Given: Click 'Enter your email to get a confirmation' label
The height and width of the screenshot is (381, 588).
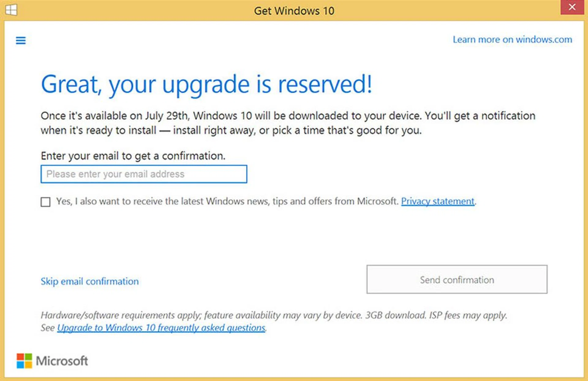Looking at the screenshot, I should click(x=133, y=156).
